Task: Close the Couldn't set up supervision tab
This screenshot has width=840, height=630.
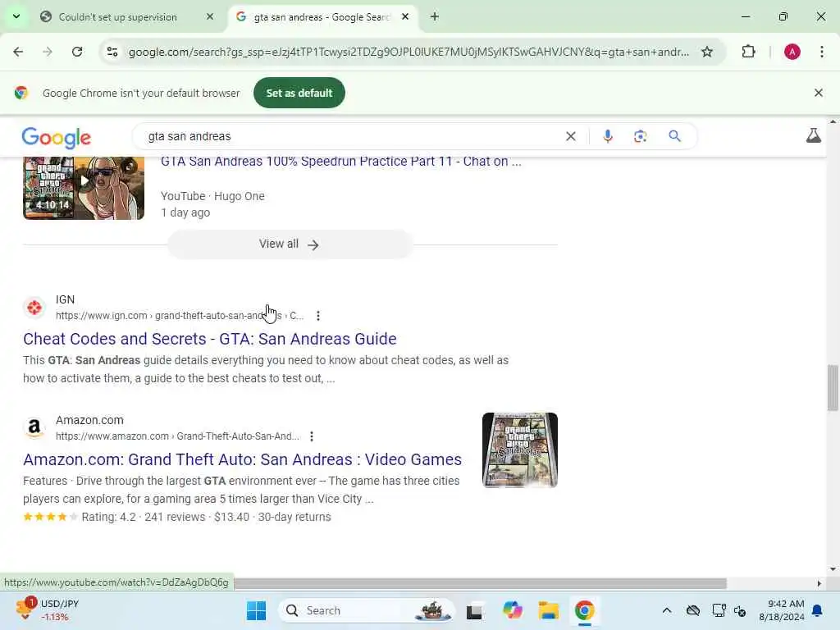Action: pyautogui.click(x=210, y=16)
